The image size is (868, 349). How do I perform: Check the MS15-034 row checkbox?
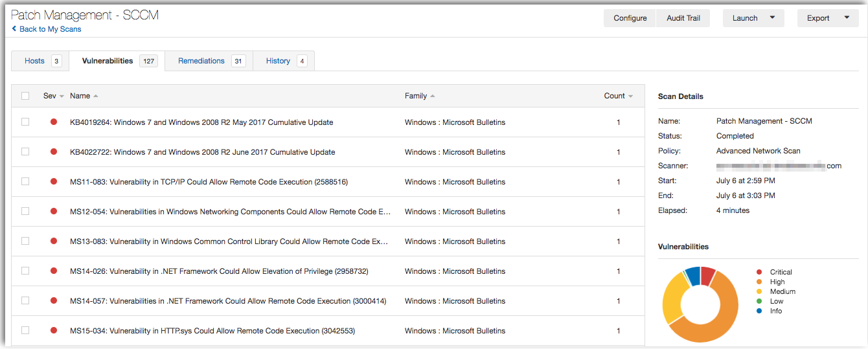click(25, 330)
